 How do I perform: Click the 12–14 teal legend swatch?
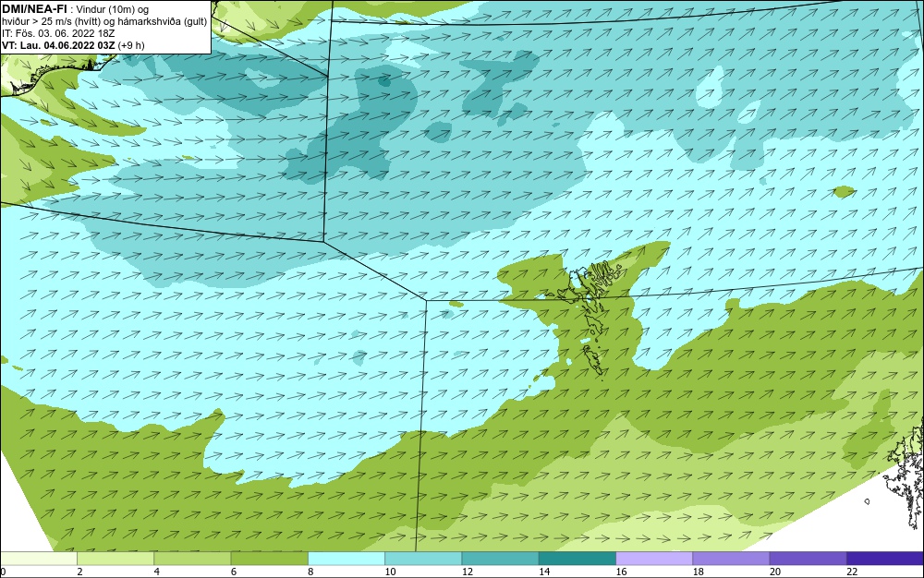pyautogui.click(x=500, y=559)
